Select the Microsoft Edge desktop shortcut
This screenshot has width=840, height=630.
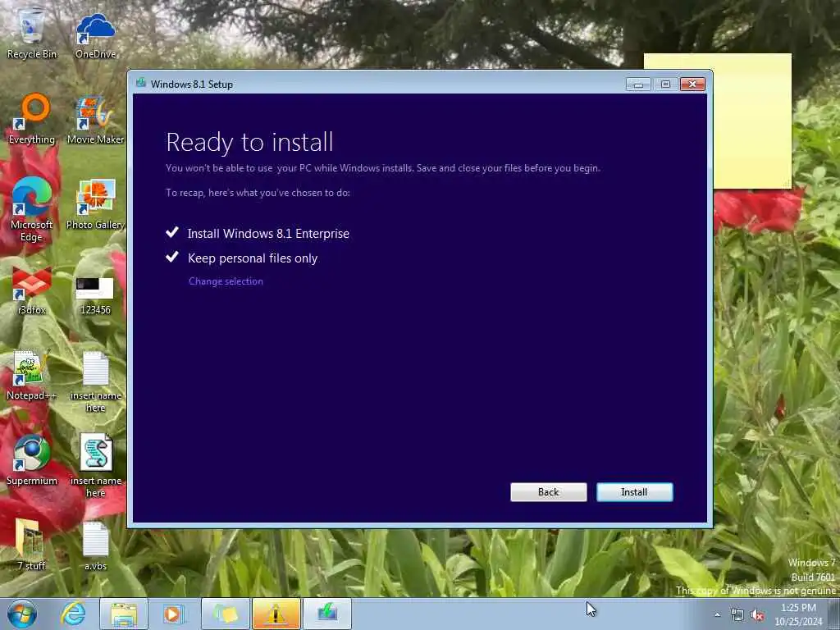pos(32,210)
